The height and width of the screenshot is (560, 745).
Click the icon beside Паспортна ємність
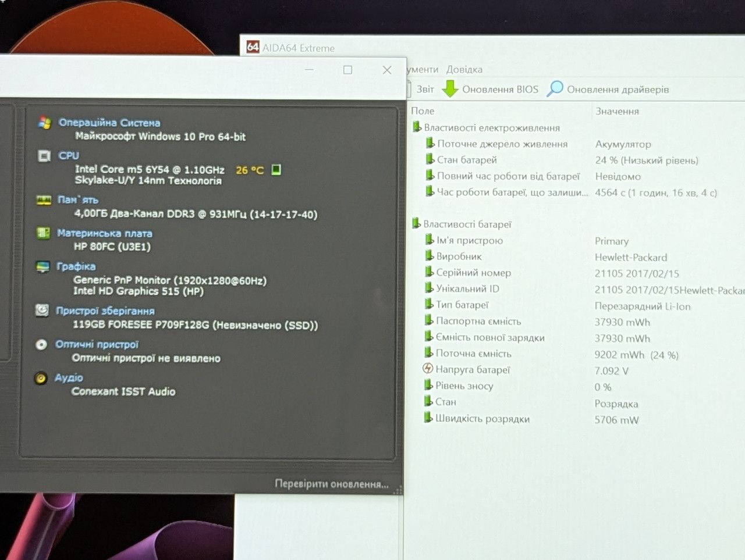tap(429, 320)
